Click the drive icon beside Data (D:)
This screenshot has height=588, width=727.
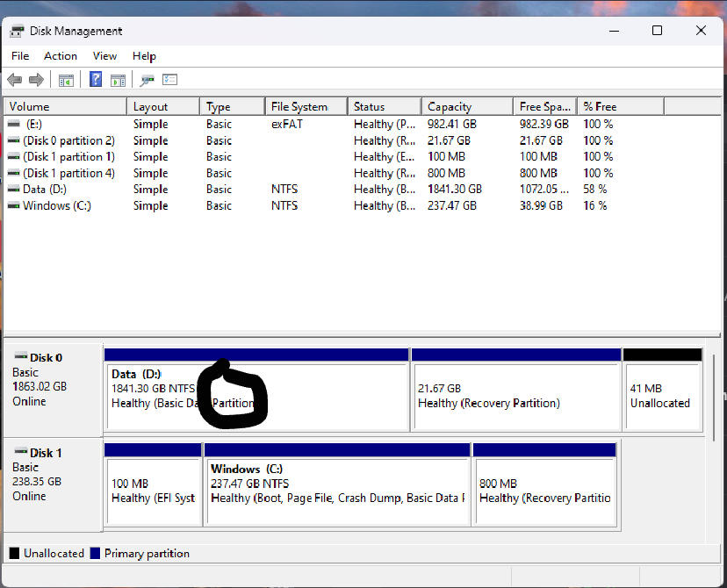pos(14,189)
